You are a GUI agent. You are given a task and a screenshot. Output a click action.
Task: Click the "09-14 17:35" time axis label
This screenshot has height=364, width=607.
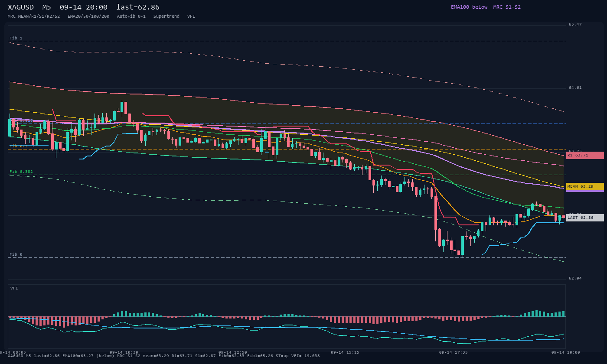[453, 352]
